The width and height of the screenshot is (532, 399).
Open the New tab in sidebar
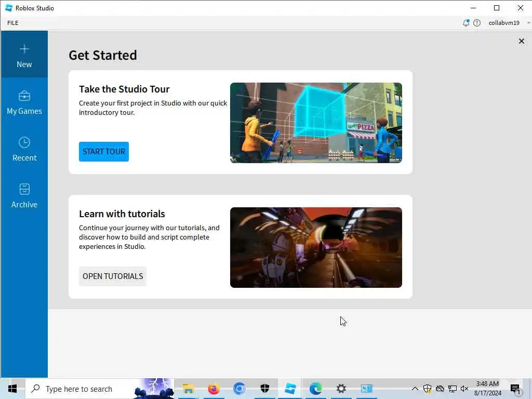tap(24, 54)
